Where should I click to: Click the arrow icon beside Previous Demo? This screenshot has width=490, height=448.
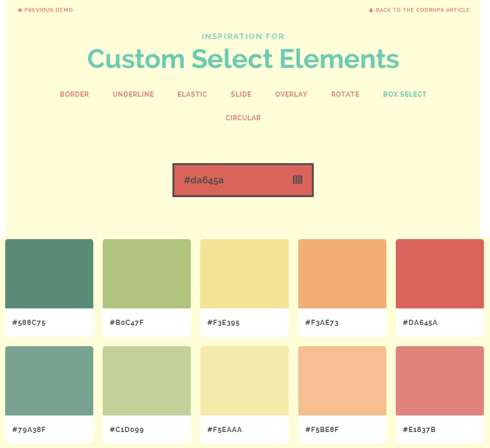point(19,10)
